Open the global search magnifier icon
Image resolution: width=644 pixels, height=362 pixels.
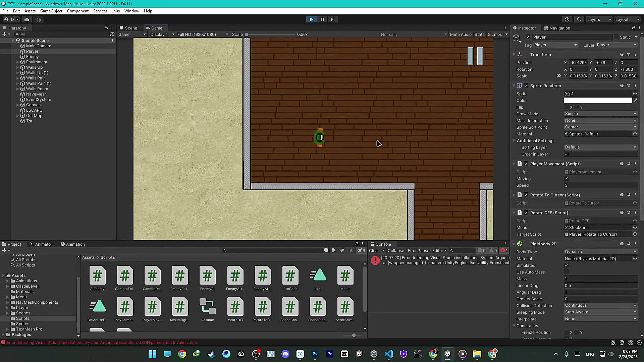tap(579, 19)
